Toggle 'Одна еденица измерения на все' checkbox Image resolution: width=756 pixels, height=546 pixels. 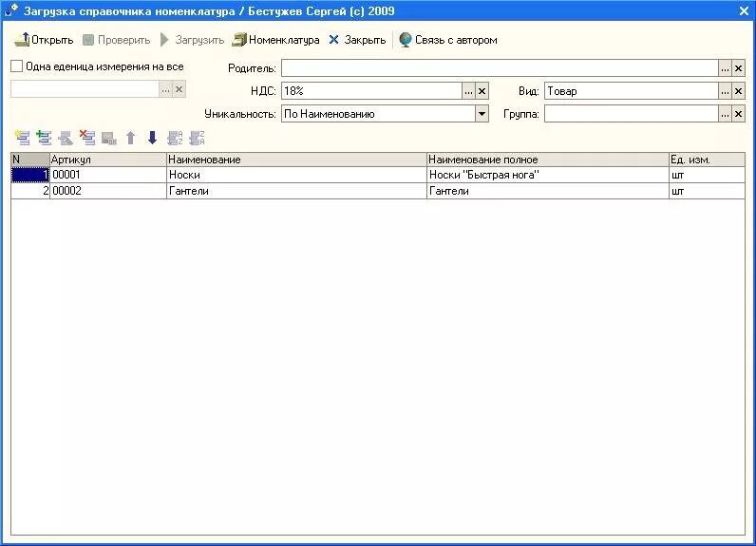17,66
